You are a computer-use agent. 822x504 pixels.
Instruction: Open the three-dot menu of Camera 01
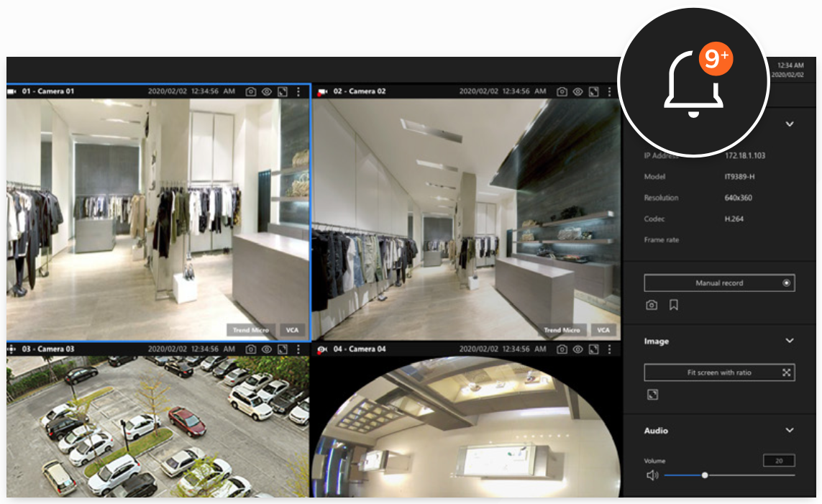tap(298, 92)
